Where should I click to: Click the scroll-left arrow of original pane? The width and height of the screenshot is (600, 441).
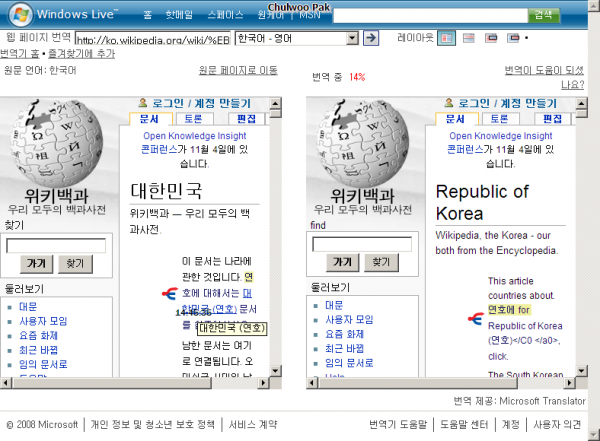(5, 382)
